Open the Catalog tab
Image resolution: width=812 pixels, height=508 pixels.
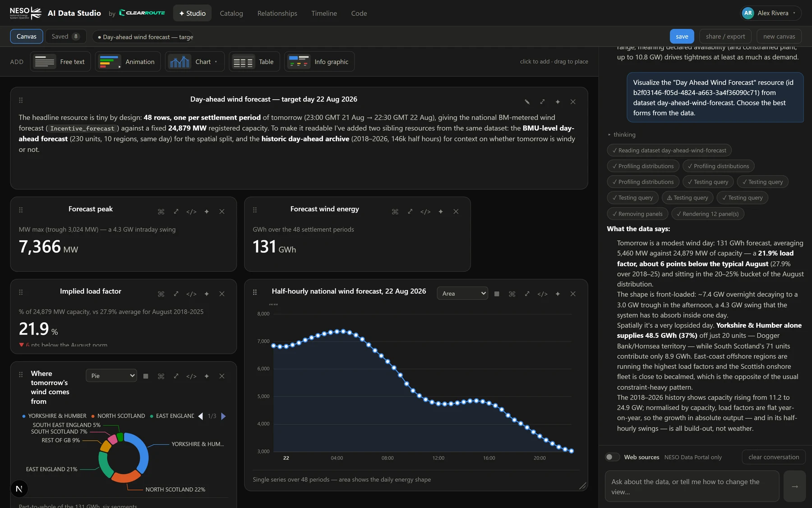tap(231, 14)
